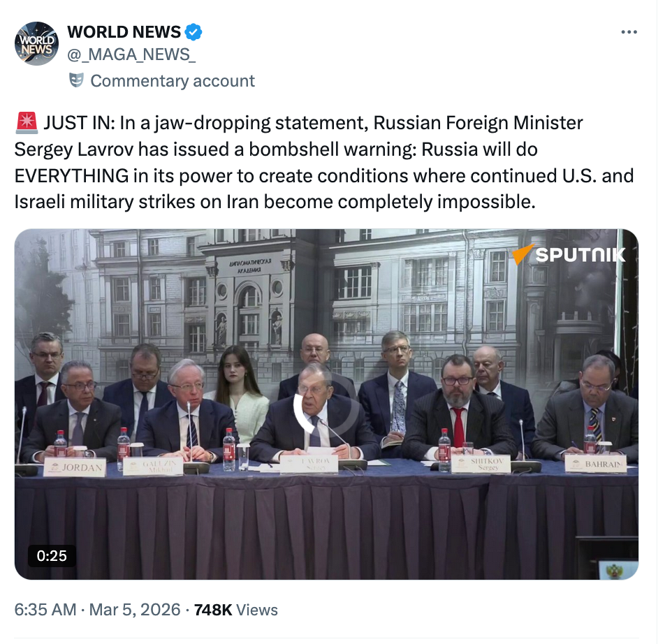The image size is (672, 644).
Task: Open the 6:35 AM timestamp link
Action: 45,610
